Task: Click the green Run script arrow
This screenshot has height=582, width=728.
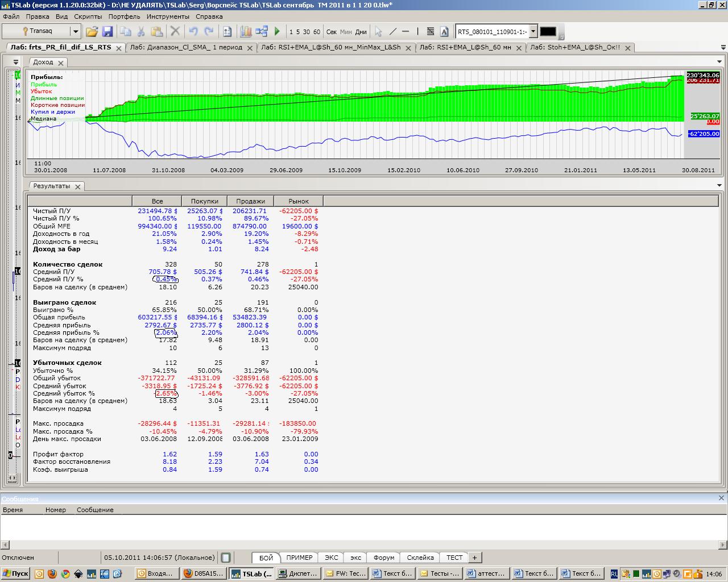Action: pyautogui.click(x=277, y=32)
